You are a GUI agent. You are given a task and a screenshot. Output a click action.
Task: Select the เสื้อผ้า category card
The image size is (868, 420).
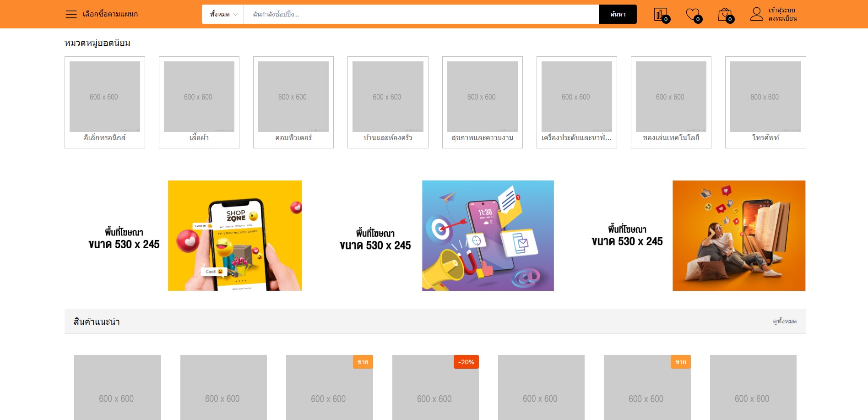click(x=199, y=102)
